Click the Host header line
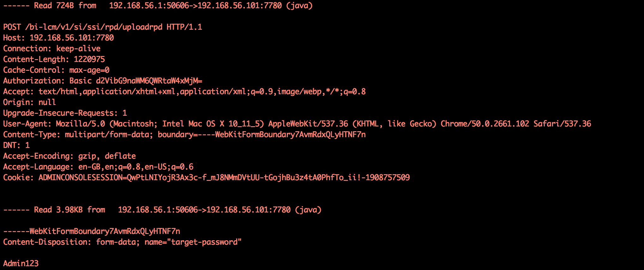644x270 pixels. (58, 38)
